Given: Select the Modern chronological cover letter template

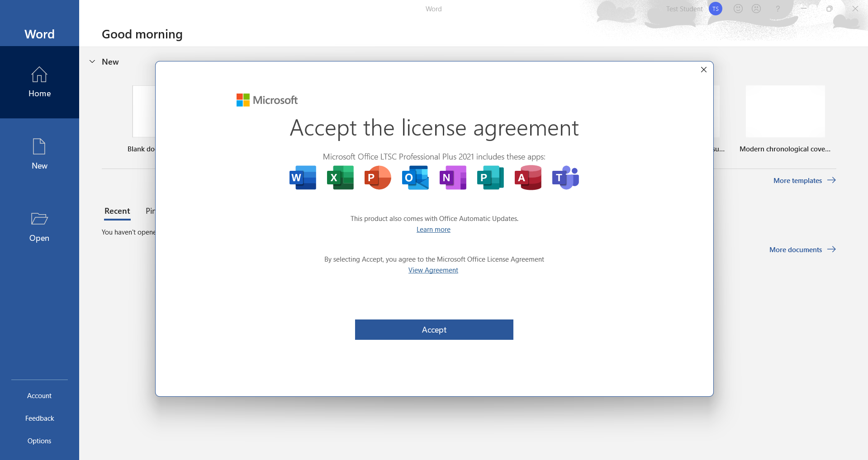Looking at the screenshot, I should pos(785,119).
